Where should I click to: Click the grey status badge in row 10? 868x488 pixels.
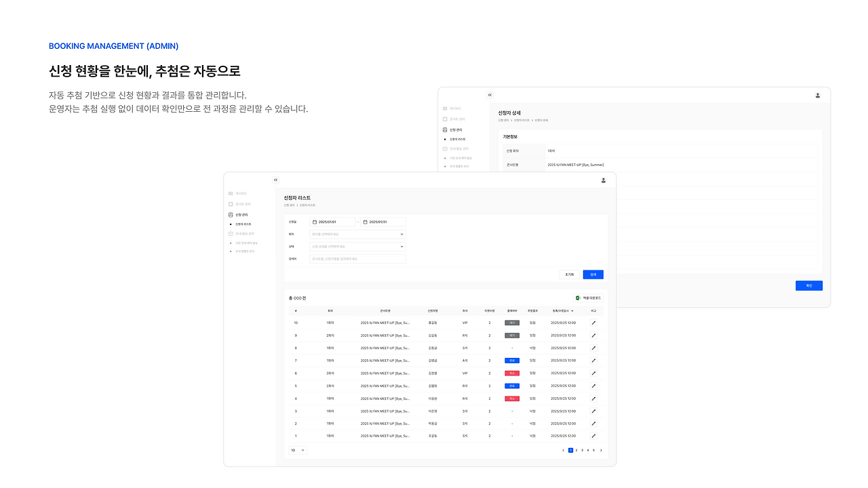pos(512,323)
